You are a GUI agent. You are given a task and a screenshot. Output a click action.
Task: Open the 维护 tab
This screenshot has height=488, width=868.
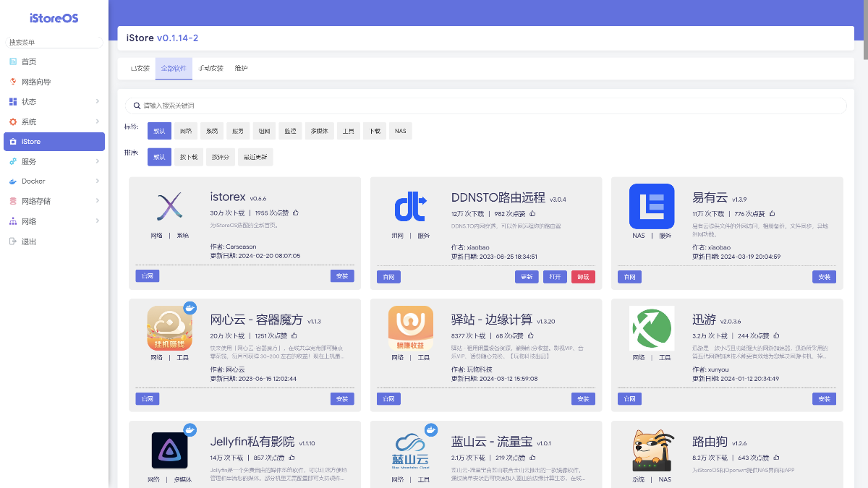pyautogui.click(x=241, y=68)
